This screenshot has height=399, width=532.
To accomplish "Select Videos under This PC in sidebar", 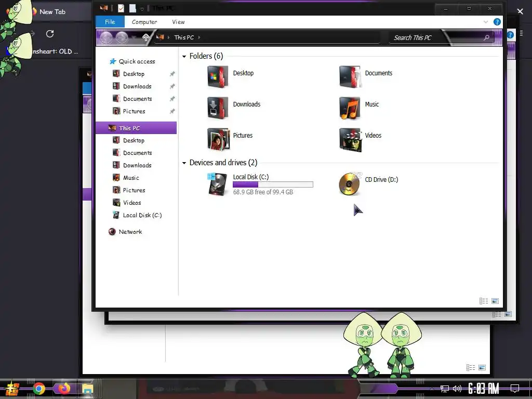I will 132,203.
